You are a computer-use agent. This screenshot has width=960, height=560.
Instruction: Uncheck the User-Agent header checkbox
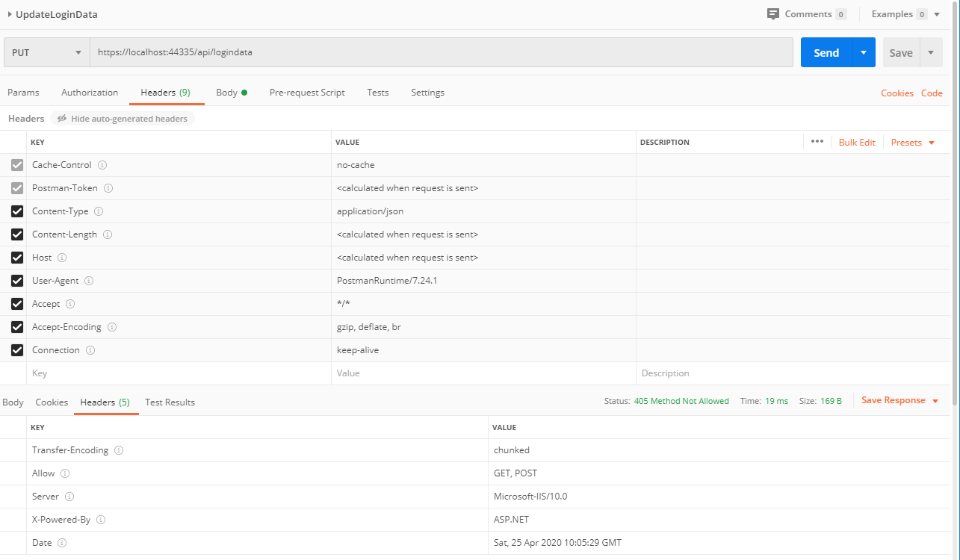17,281
